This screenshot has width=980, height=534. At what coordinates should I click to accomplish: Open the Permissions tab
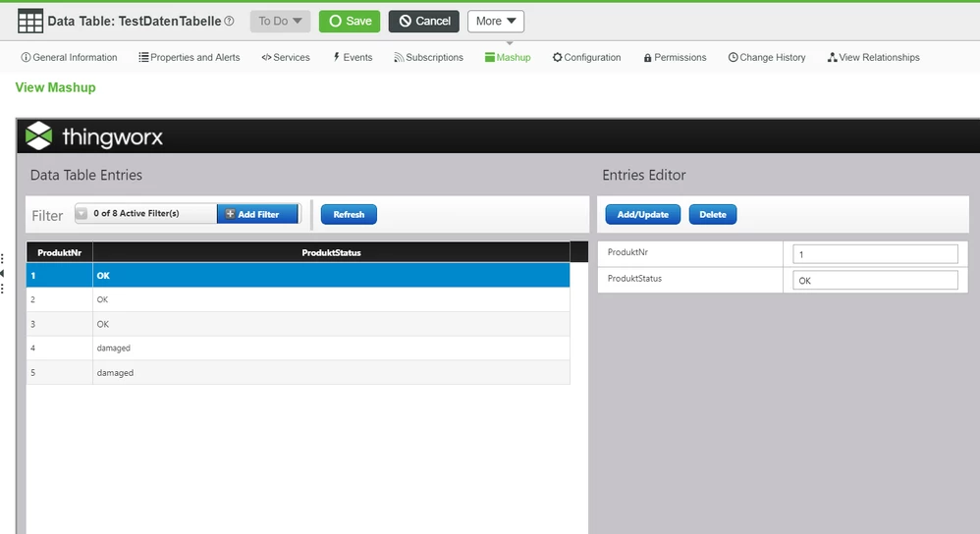tap(675, 58)
